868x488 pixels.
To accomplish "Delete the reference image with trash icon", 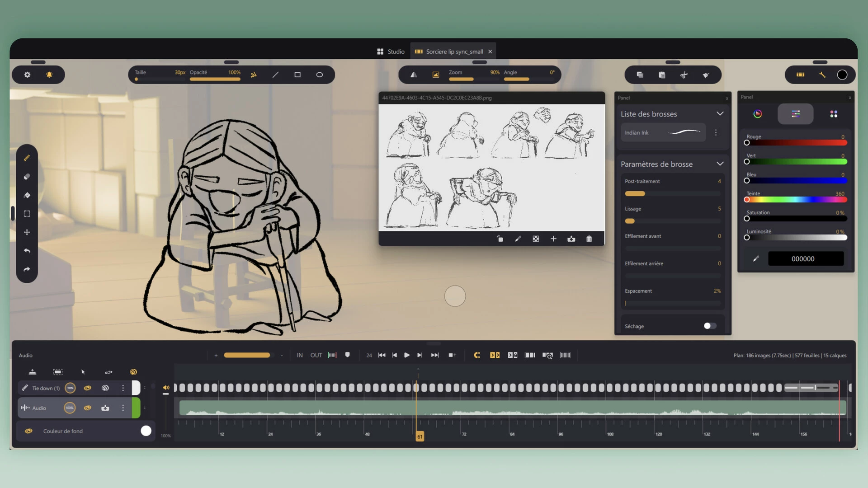I will [x=589, y=239].
